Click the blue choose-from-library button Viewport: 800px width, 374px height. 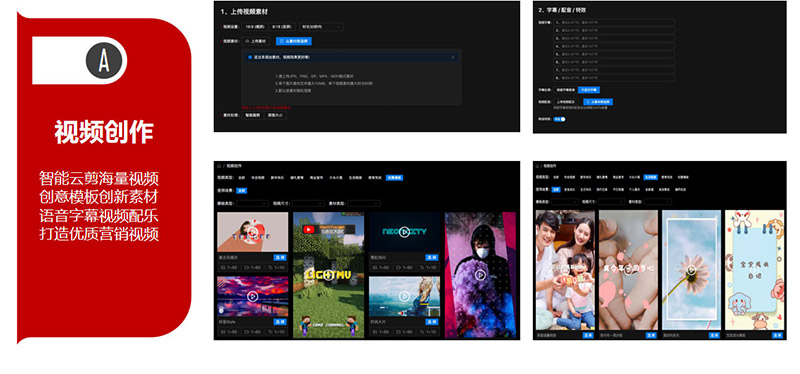pos(293,41)
